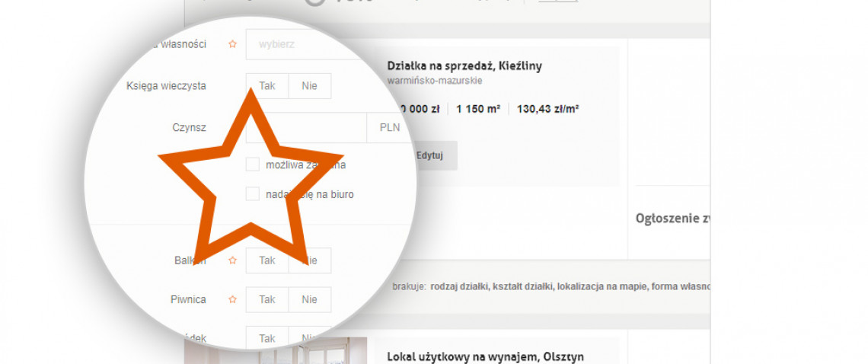This screenshot has width=868, height=364.
Task: Open listing 'Działka na sprzedaż, Kieźliny'
Action: point(464,66)
